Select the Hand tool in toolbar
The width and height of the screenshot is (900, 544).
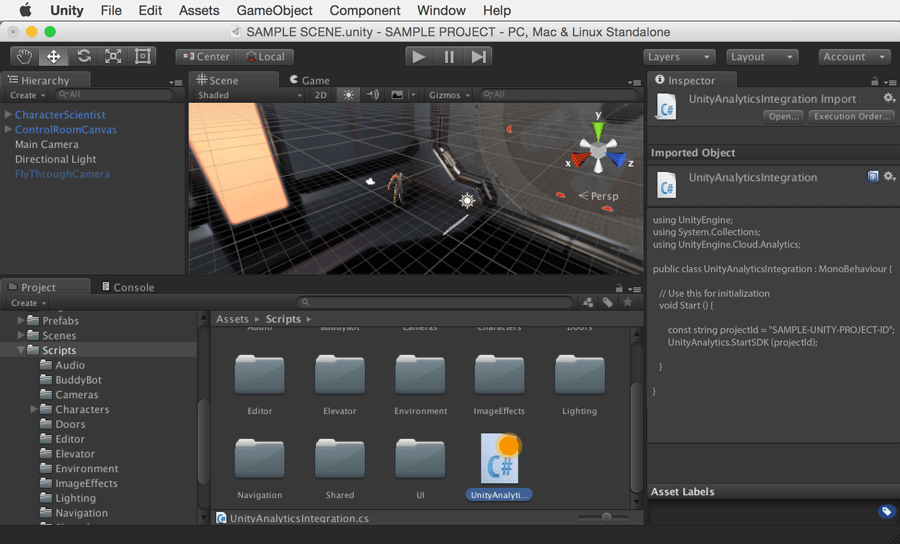24,57
